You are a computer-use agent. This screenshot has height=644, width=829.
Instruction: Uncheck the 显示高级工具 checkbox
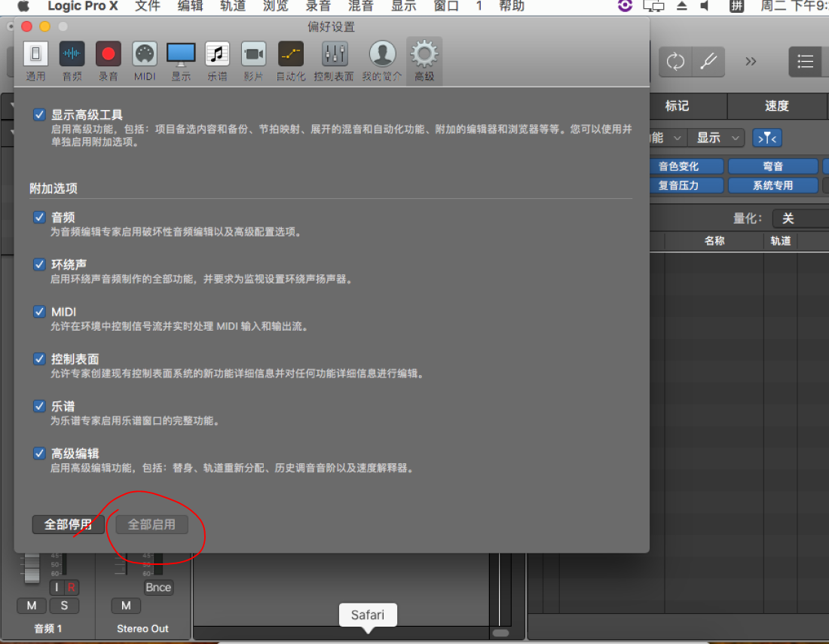pos(39,115)
